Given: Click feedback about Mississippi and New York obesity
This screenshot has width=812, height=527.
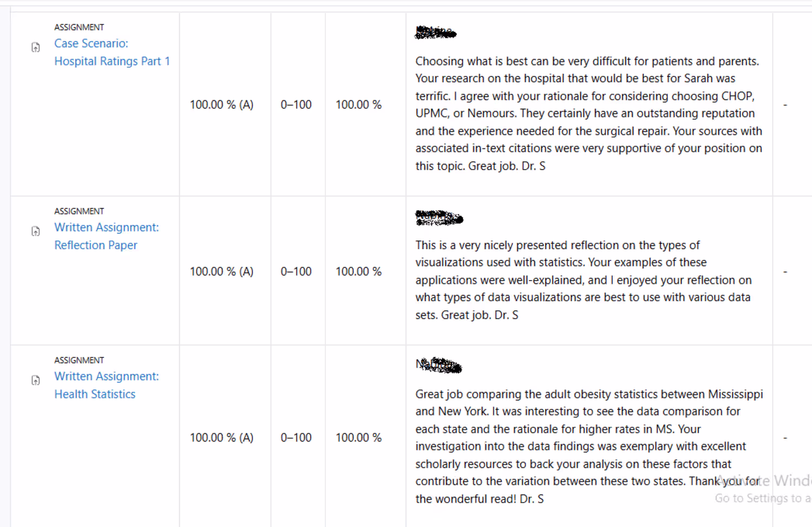Looking at the screenshot, I should pos(589,446).
